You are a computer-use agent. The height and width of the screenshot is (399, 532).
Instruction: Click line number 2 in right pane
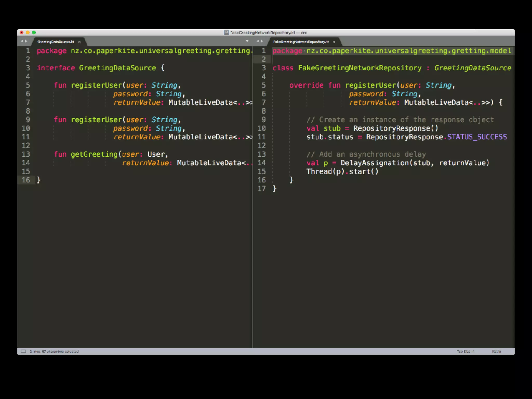(263, 59)
